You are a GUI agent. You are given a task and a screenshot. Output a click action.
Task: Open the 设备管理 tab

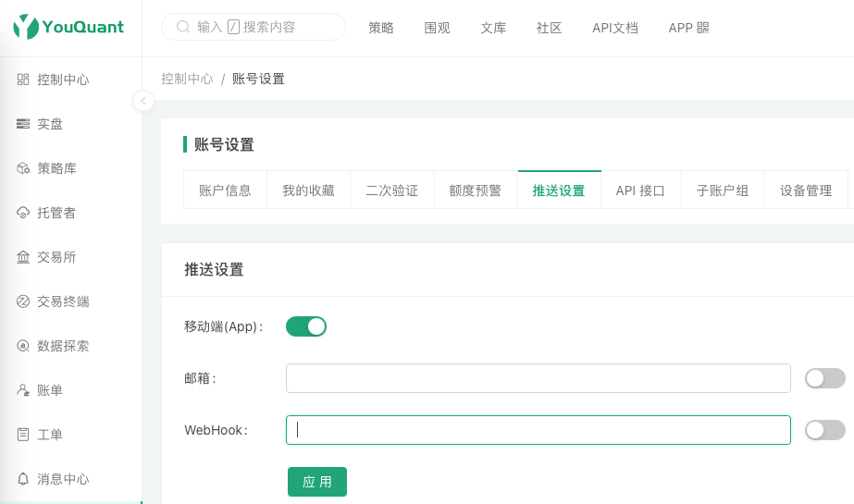pos(806,191)
